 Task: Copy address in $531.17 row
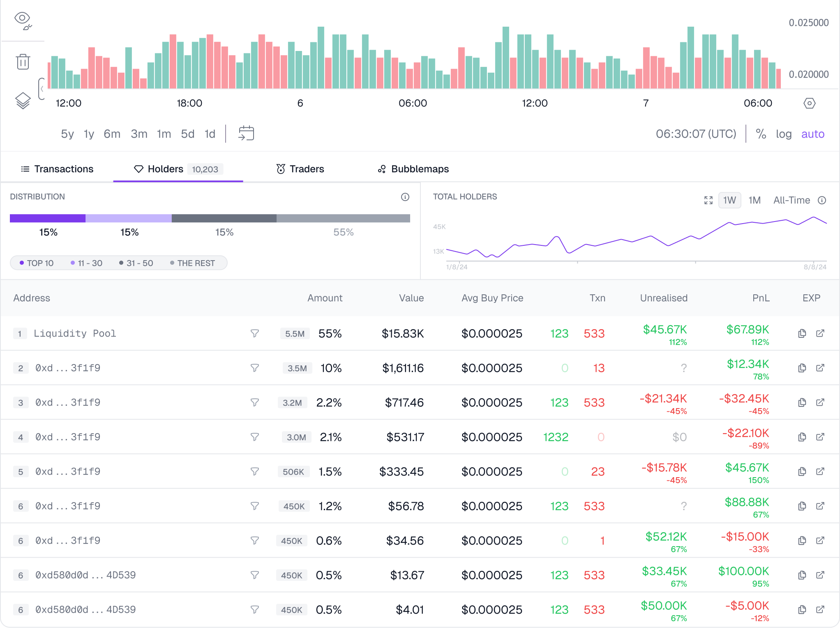pyautogui.click(x=802, y=437)
